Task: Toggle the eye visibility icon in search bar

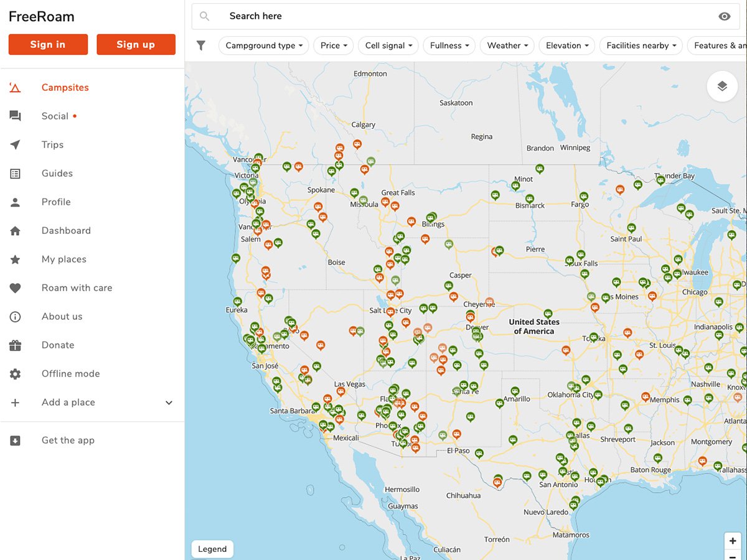Action: pyautogui.click(x=724, y=17)
